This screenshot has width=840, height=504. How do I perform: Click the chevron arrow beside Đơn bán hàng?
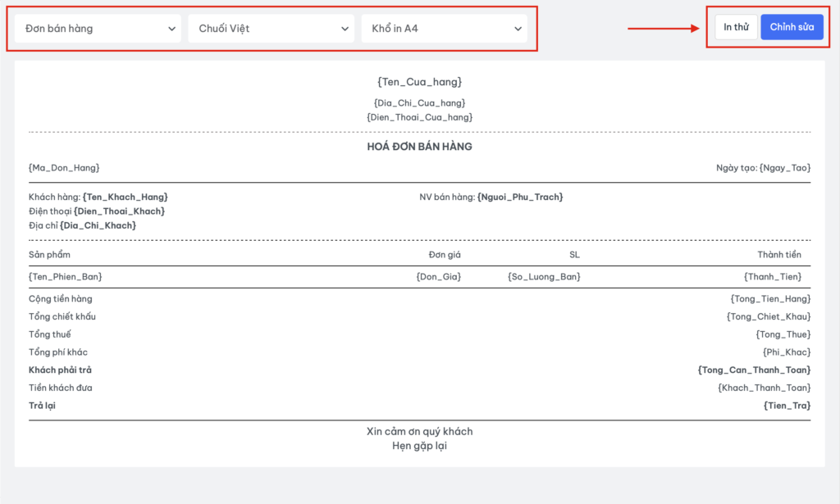(171, 29)
